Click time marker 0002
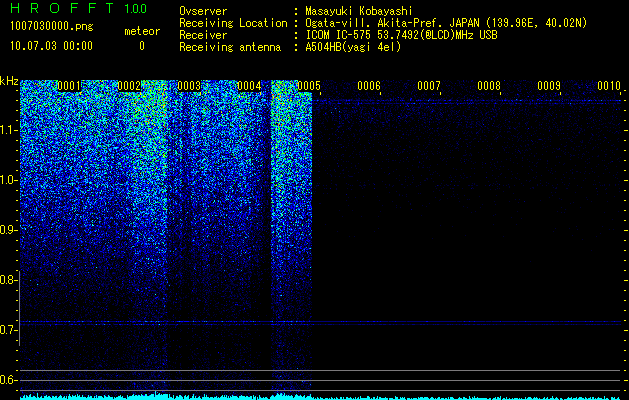 click(x=129, y=86)
